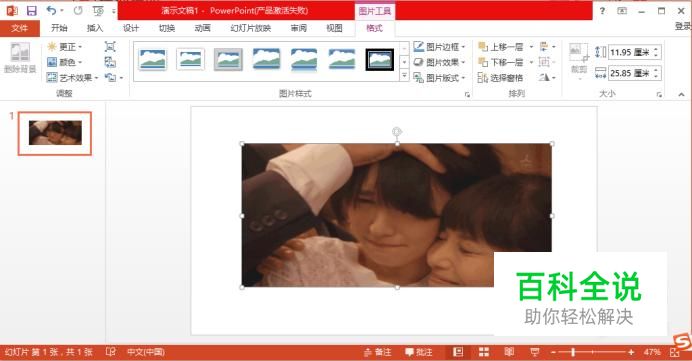Switch to the 插入 tab
This screenshot has width=692, height=361.
[x=94, y=28]
